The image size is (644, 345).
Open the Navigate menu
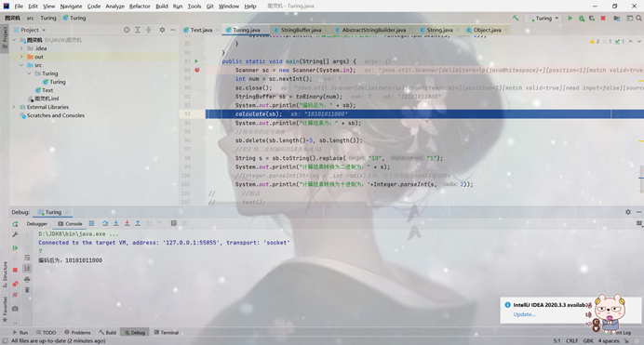[x=71, y=7]
